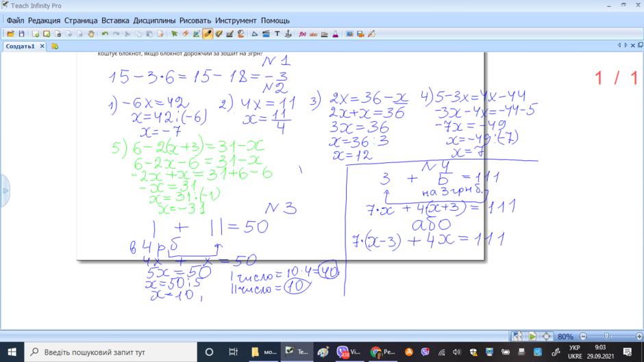Add a new page with green plus icon
644x362 pixels.
(36, 34)
